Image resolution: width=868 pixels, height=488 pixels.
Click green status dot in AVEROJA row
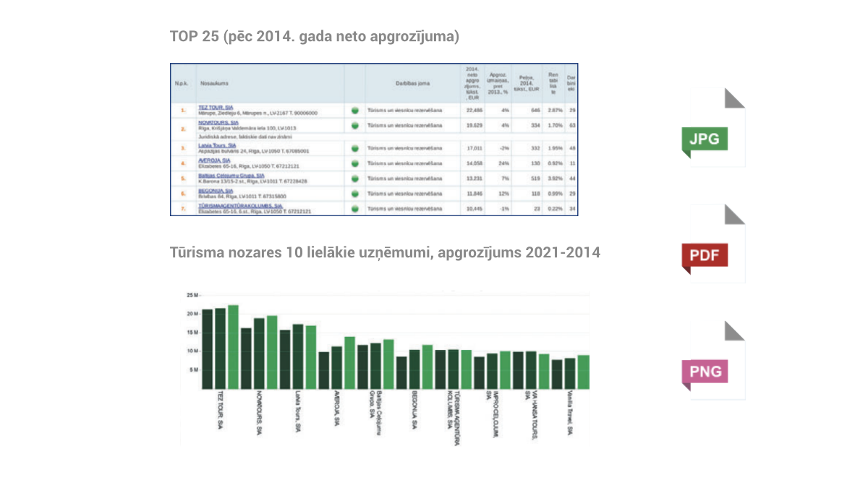[x=354, y=163]
